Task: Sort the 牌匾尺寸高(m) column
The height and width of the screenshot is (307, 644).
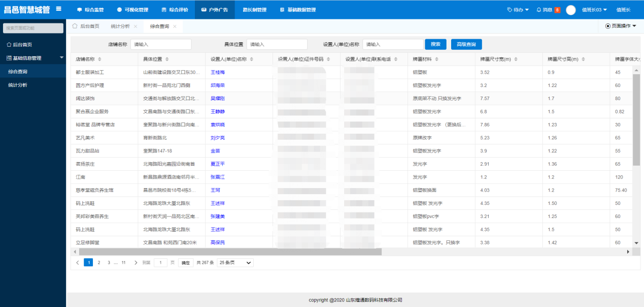Action: pyautogui.click(x=583, y=59)
